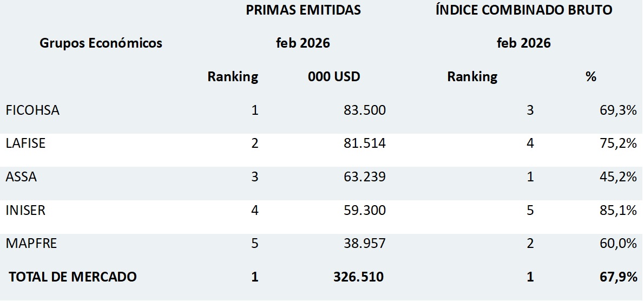Click the MAPFRE group name
644x301 pixels.
[31, 244]
